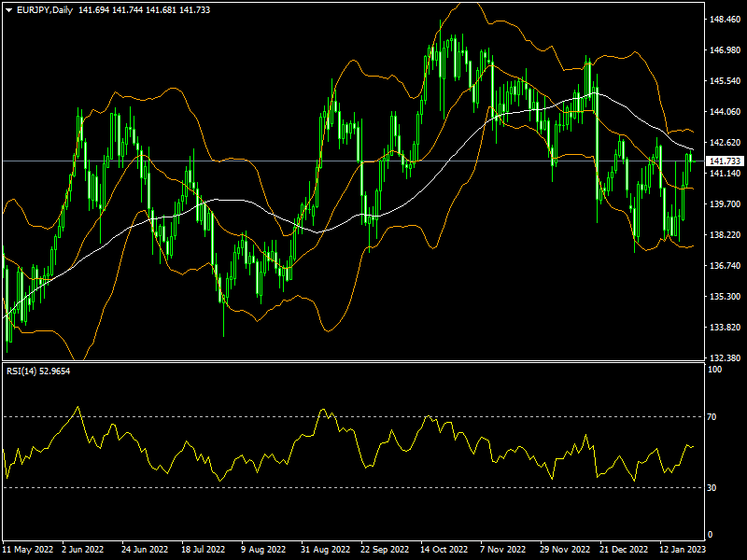This screenshot has height=560, width=747.
Task: Click the 7 Nov 2022 date label
Action: (503, 550)
